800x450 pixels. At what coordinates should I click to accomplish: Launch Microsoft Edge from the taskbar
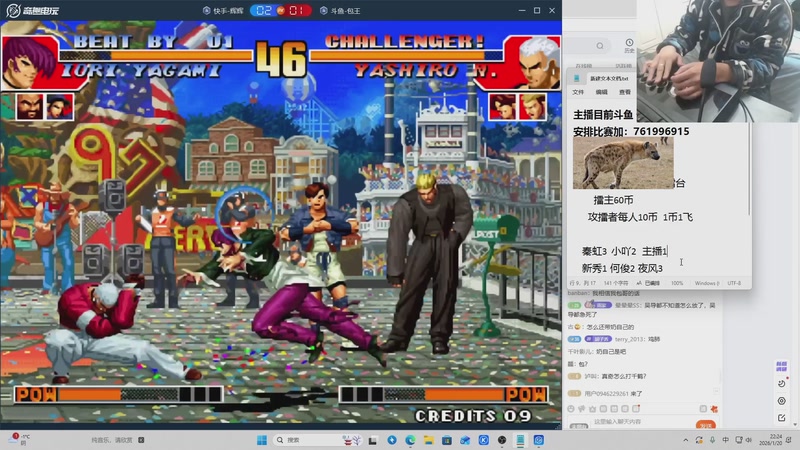(410, 440)
